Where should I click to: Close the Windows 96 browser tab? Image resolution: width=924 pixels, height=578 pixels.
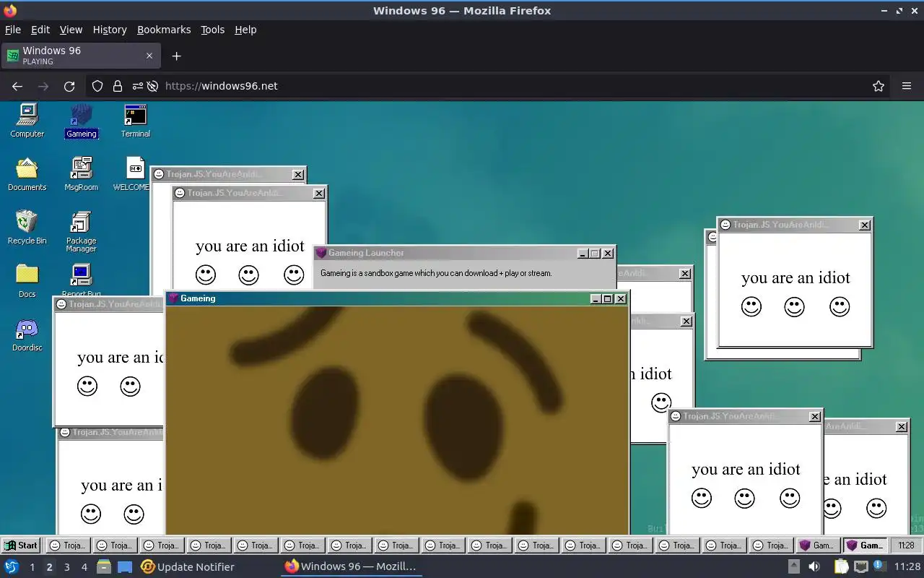point(149,56)
